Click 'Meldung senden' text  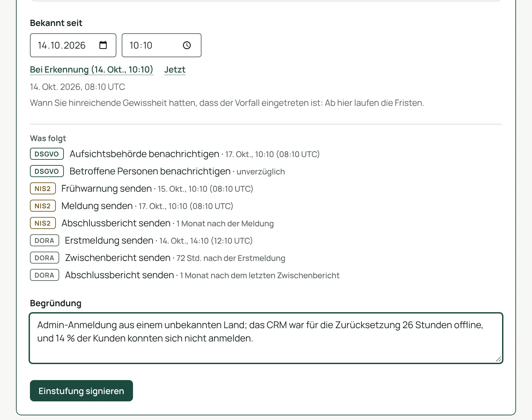[x=97, y=206]
